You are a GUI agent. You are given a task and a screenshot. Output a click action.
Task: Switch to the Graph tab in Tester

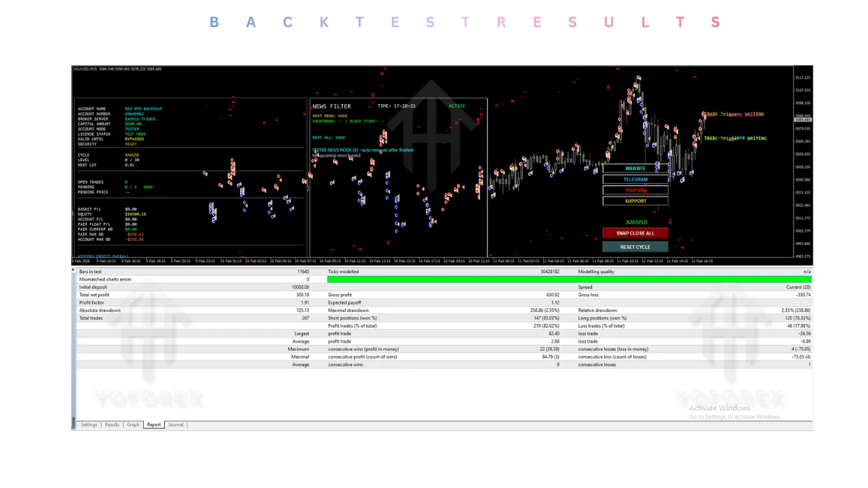pyautogui.click(x=133, y=425)
